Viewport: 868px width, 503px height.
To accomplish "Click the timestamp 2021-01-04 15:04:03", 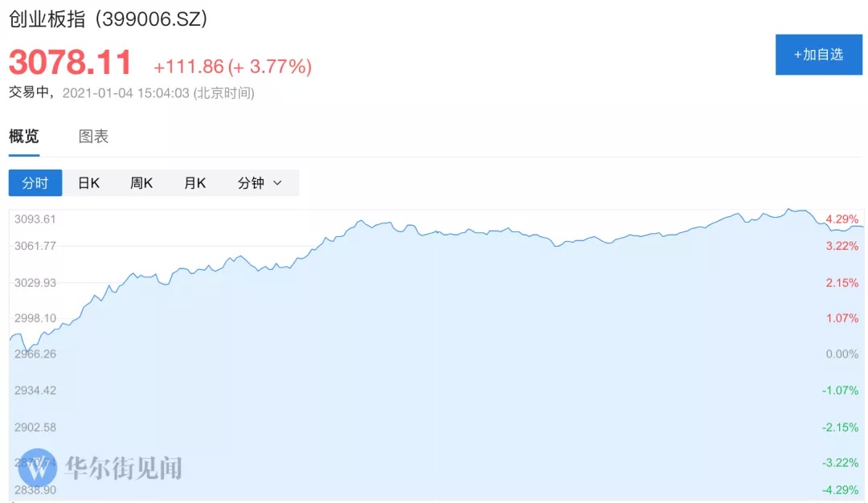I will pos(125,93).
